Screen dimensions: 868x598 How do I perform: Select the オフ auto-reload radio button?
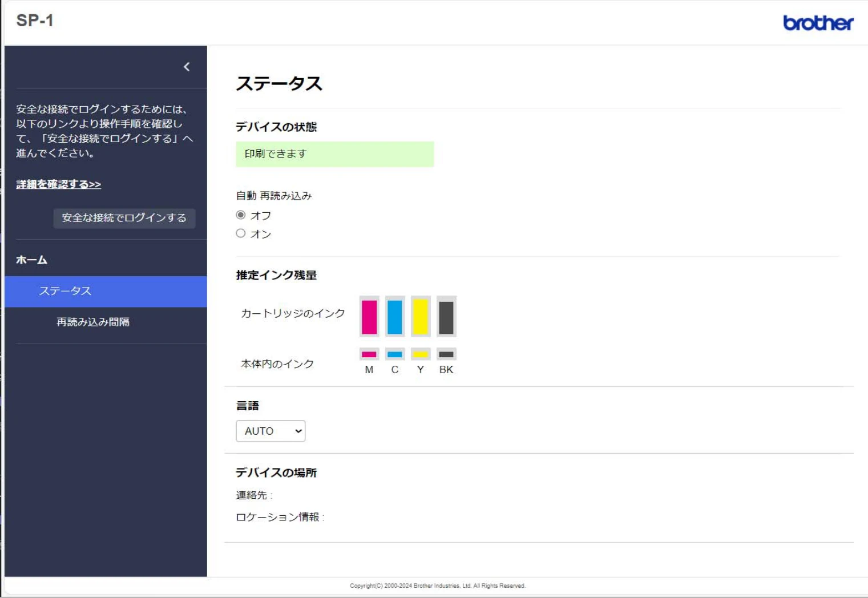click(x=241, y=215)
